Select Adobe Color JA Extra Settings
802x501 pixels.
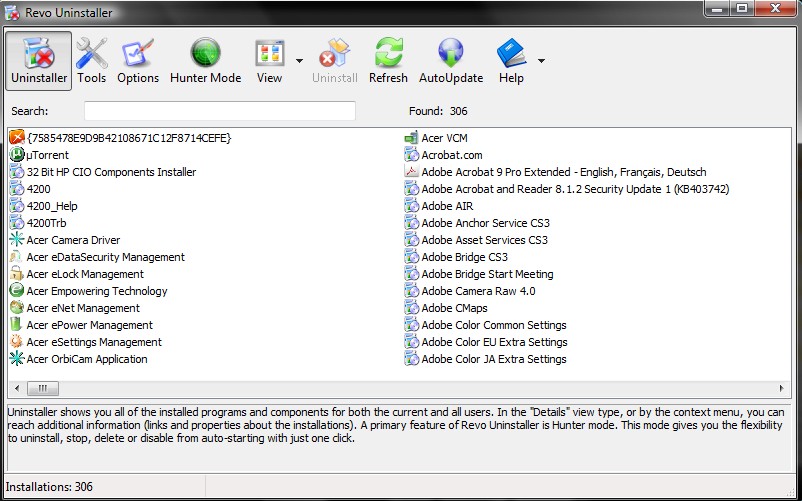pos(485,358)
